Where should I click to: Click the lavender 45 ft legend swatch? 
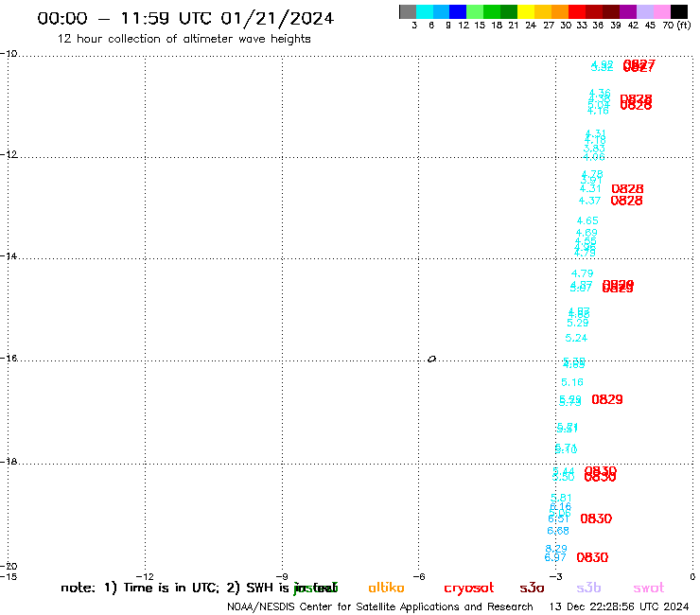pos(644,11)
